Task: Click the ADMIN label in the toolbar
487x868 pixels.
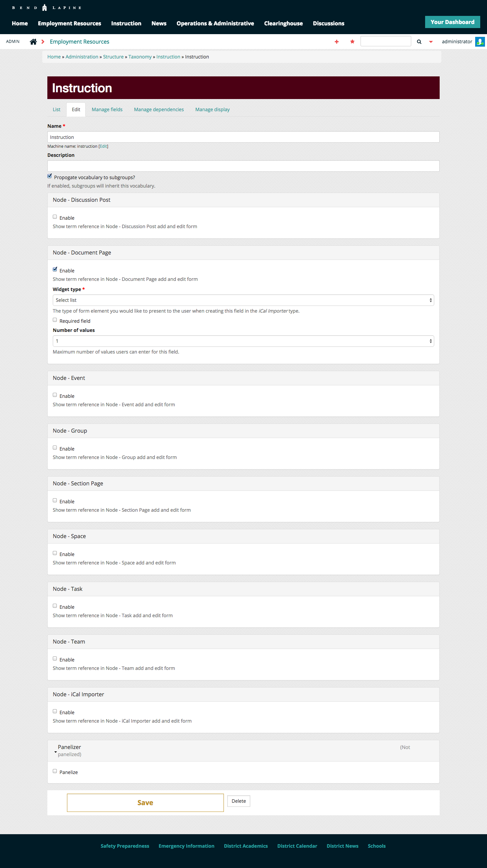Action: click(13, 41)
